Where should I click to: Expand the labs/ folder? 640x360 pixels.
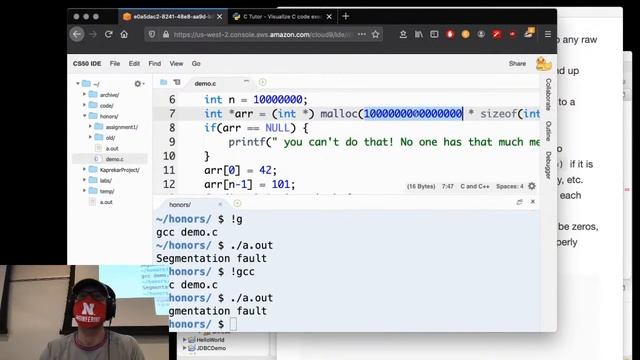tap(84, 180)
